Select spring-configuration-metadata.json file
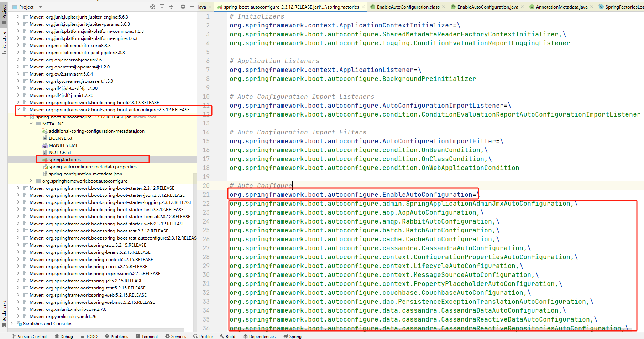 point(85,174)
